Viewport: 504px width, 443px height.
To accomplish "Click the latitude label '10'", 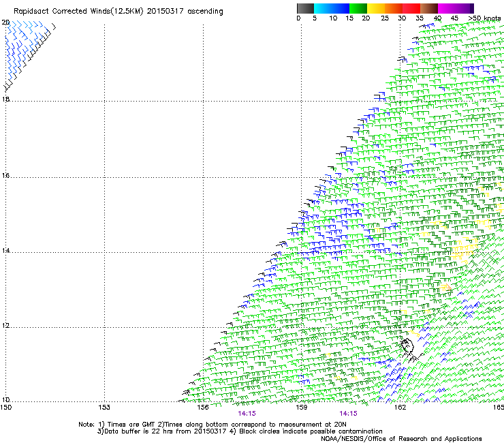I will [5, 399].
